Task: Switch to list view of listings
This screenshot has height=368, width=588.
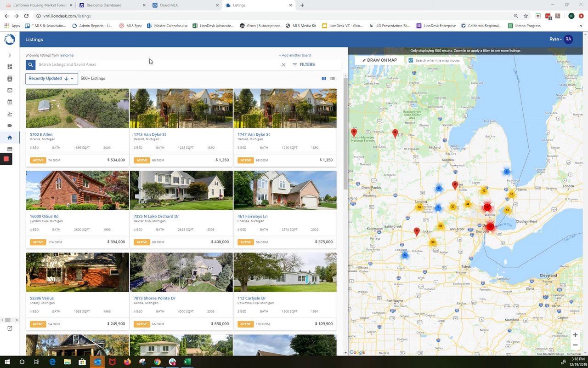Action: tap(333, 79)
